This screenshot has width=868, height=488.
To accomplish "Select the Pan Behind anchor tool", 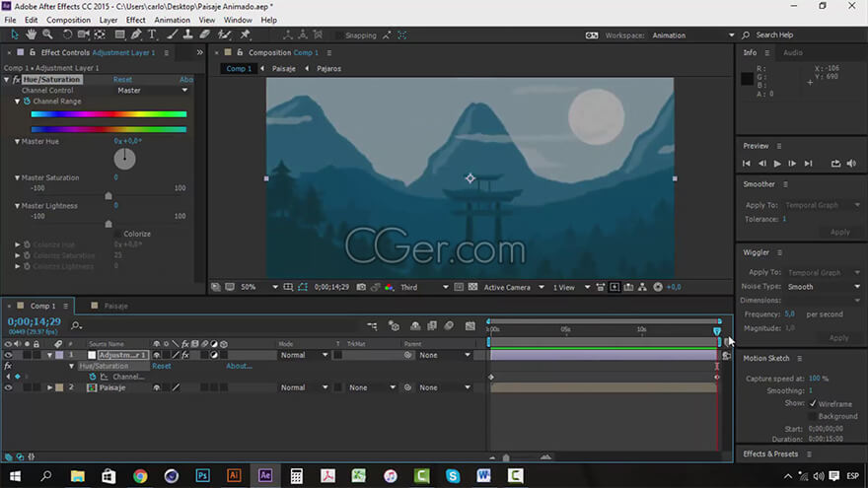I will point(101,35).
